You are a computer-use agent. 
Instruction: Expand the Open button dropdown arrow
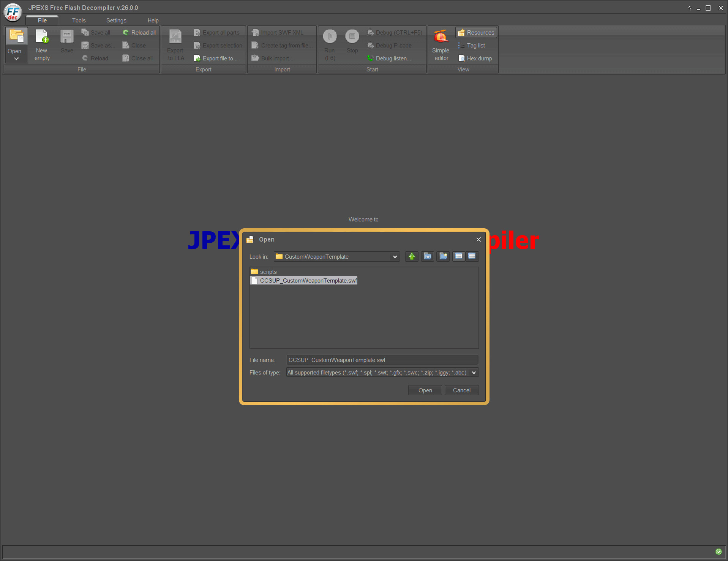(16, 59)
